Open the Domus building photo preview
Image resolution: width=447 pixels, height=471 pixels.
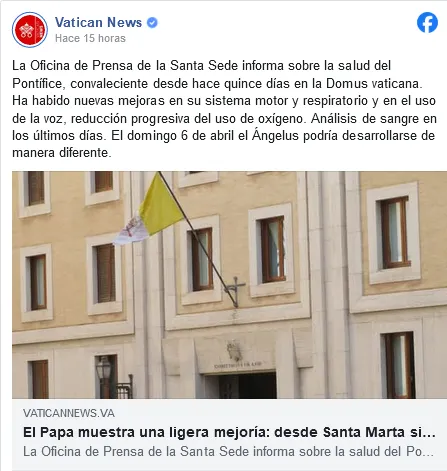[229, 285]
